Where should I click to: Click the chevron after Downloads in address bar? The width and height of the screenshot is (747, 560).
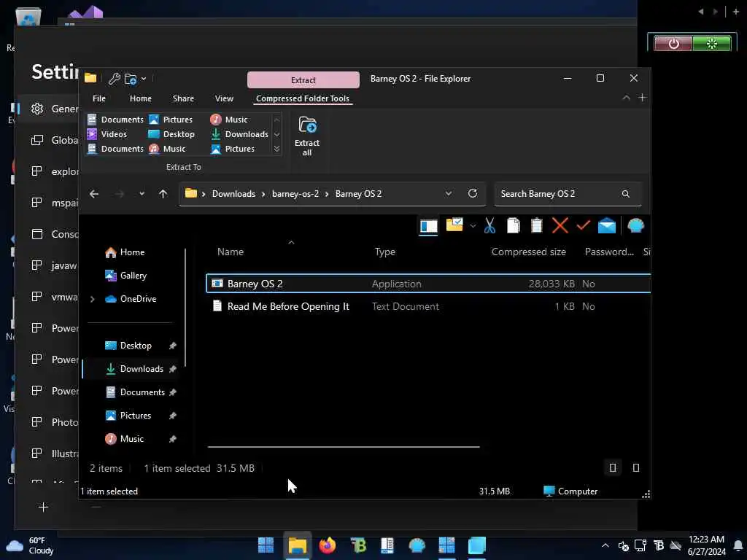263,194
